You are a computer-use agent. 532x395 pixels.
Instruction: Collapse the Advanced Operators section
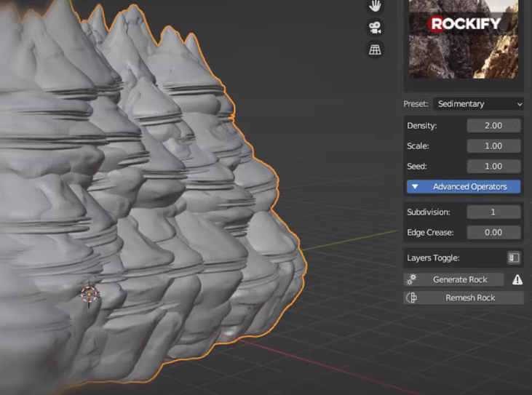click(x=463, y=187)
